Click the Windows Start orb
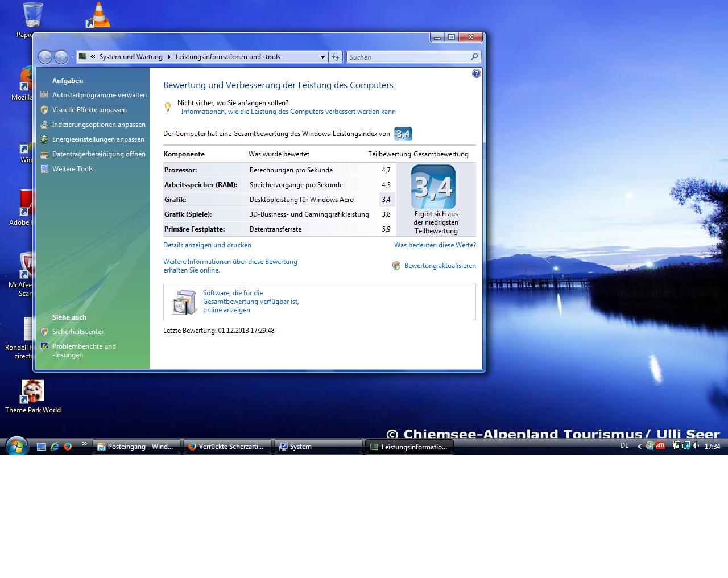The width and height of the screenshot is (728, 578). click(x=16, y=446)
